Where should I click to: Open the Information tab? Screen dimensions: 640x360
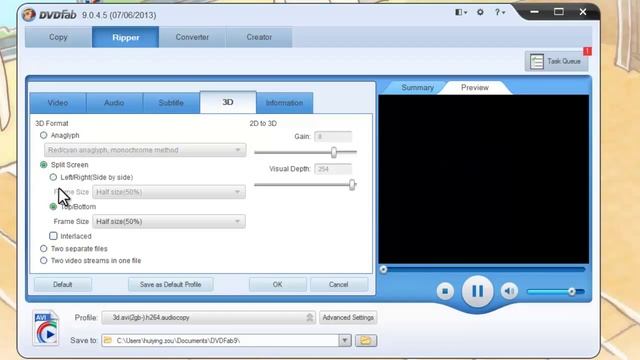[284, 103]
